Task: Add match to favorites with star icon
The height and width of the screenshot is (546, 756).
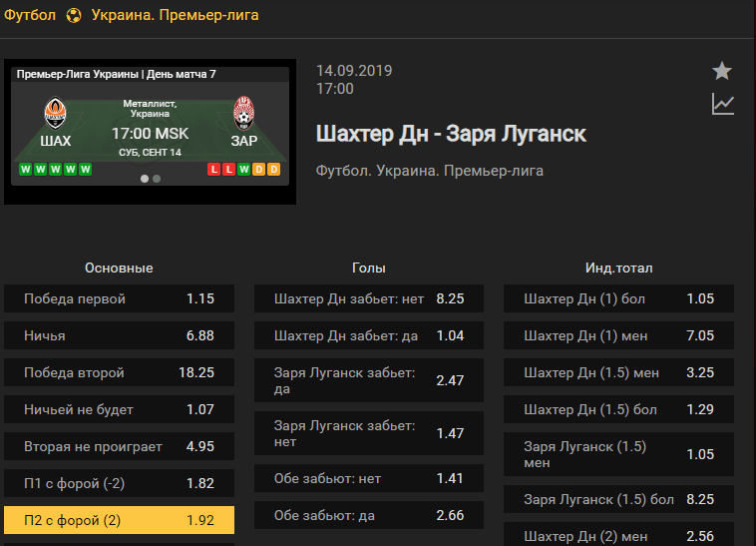Action: click(x=722, y=71)
